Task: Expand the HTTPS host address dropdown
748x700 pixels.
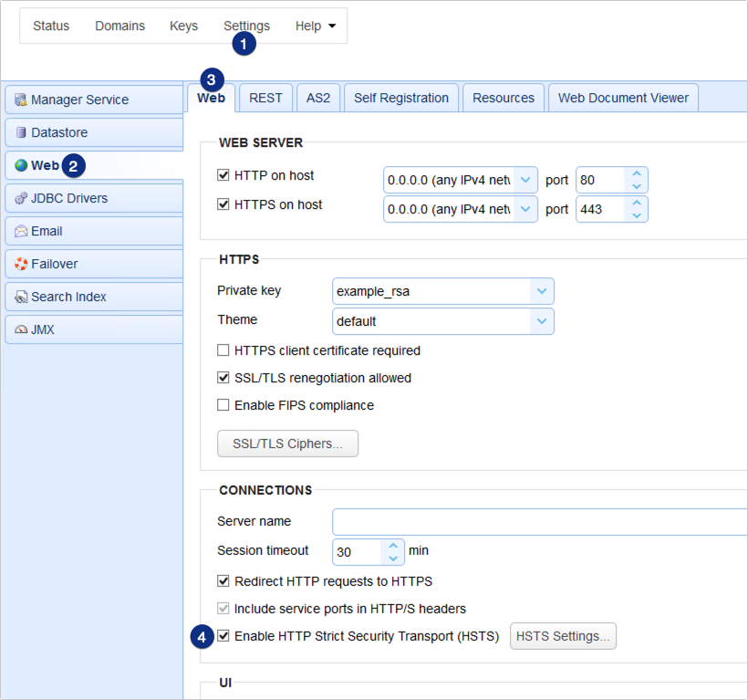Action: [x=526, y=209]
